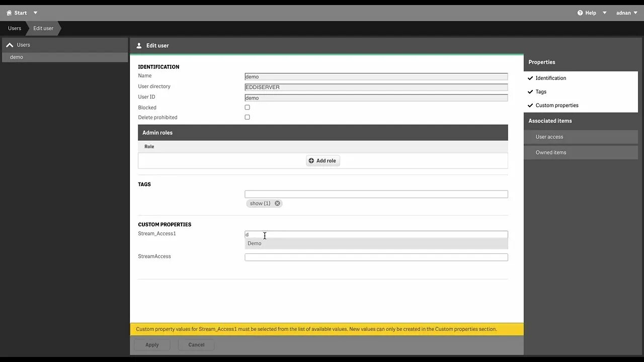Open User access associated item
This screenshot has width=644, height=362.
click(x=581, y=137)
